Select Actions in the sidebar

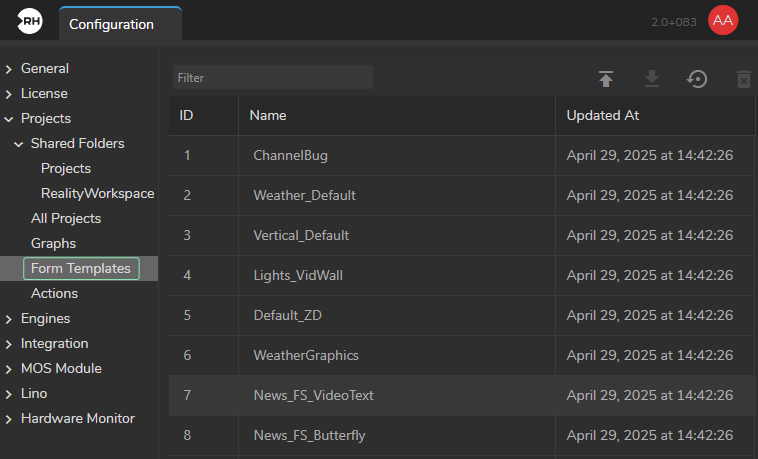[x=54, y=293]
